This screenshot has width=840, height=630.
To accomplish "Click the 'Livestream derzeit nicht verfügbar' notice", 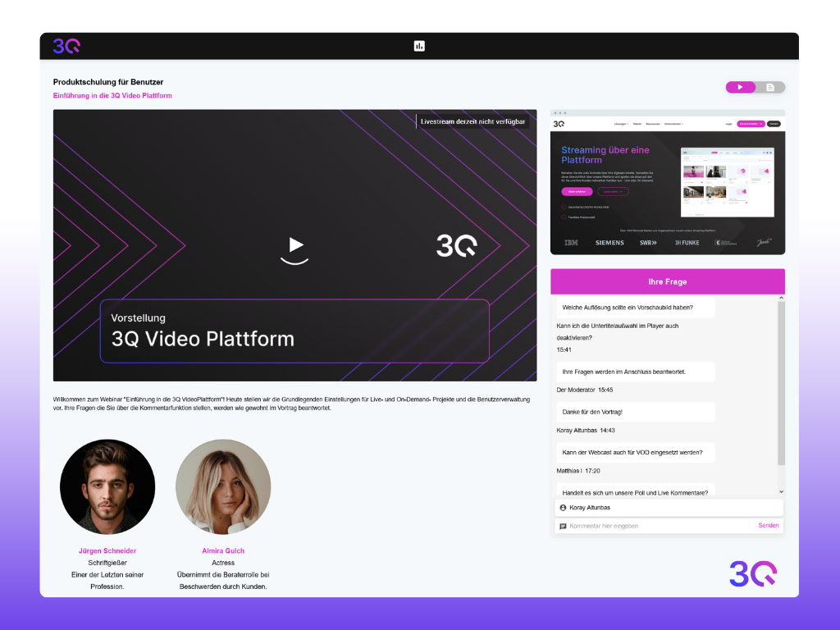I will [x=472, y=121].
